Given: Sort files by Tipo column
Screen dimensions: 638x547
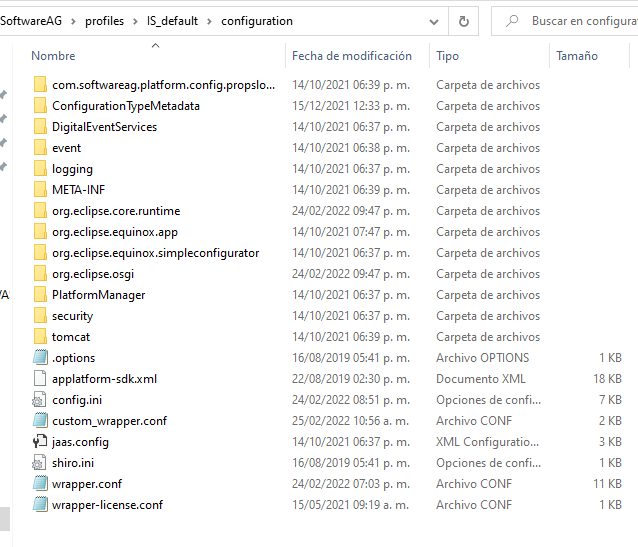Looking at the screenshot, I should click(x=447, y=56).
